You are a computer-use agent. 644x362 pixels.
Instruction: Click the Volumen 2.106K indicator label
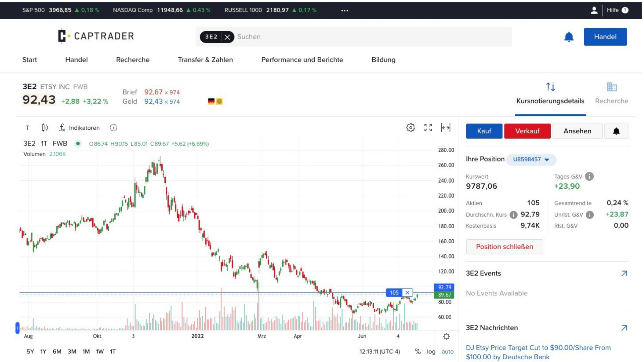click(x=45, y=154)
